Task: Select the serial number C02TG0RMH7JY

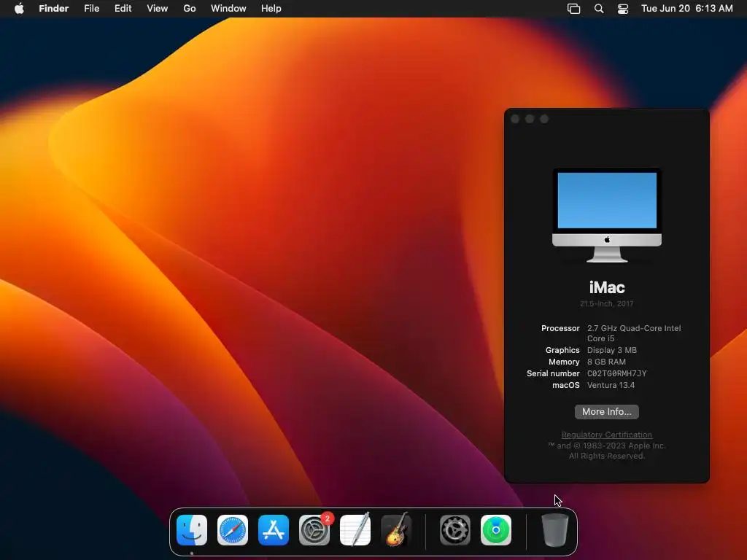Action: [x=617, y=373]
